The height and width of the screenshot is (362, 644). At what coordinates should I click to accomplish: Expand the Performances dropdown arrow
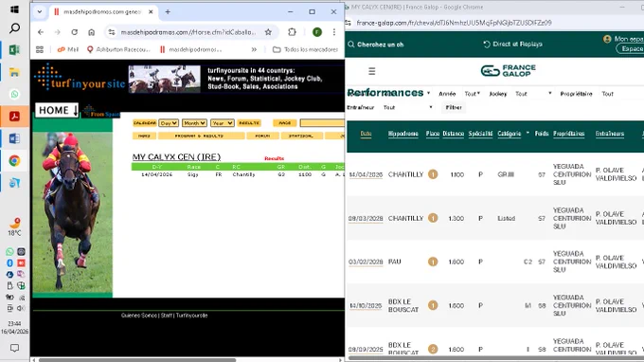(x=428, y=93)
